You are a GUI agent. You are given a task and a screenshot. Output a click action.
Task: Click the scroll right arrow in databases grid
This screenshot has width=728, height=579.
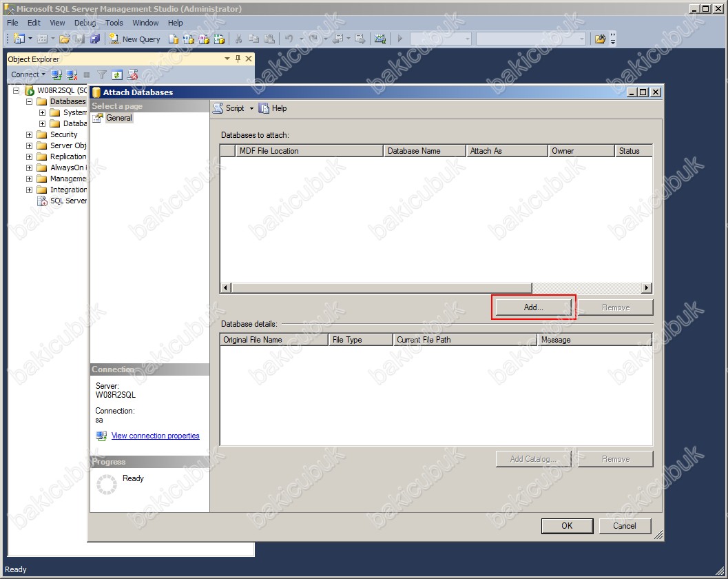tap(647, 287)
